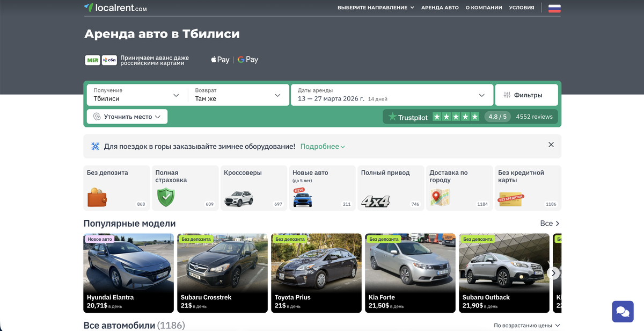
Task: Click the 4.8 / 5 rating badge
Action: pos(497,117)
